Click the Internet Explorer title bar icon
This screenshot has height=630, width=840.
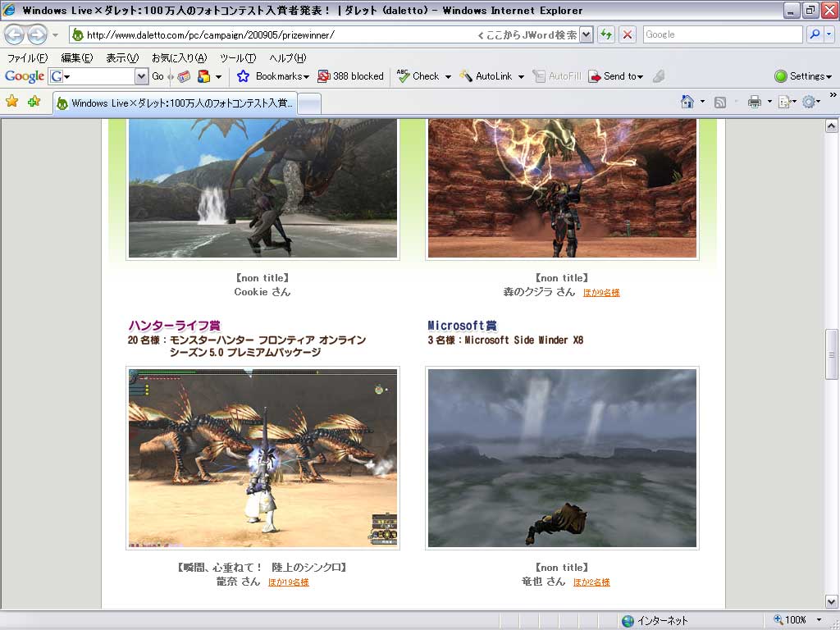8,10
